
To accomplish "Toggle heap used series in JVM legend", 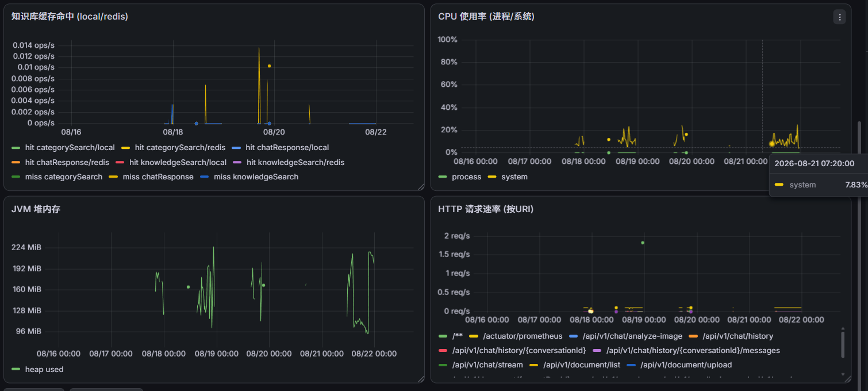I will (44, 370).
